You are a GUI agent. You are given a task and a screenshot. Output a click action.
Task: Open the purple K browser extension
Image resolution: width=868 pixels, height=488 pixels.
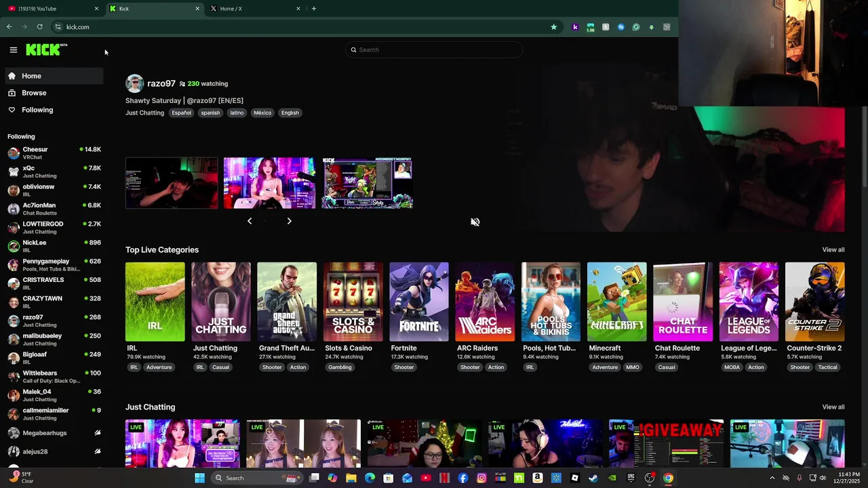pos(575,27)
